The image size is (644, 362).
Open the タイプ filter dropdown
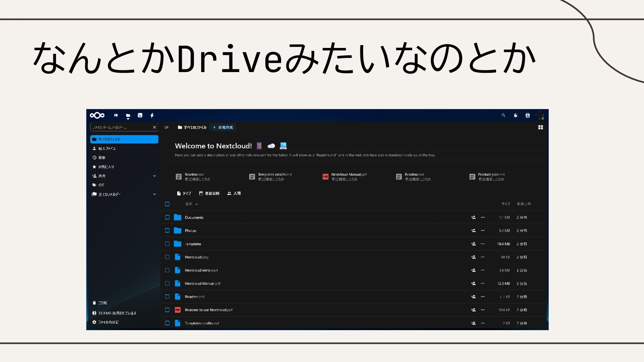[x=184, y=193]
